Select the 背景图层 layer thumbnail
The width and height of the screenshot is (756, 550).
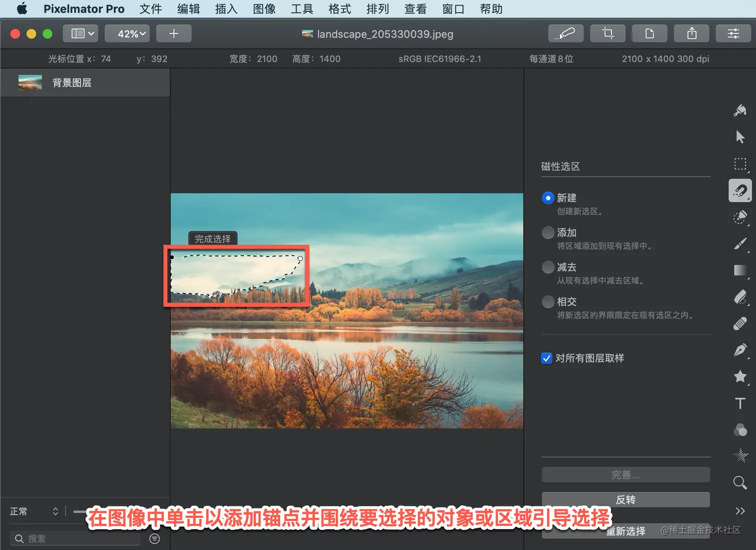point(30,82)
